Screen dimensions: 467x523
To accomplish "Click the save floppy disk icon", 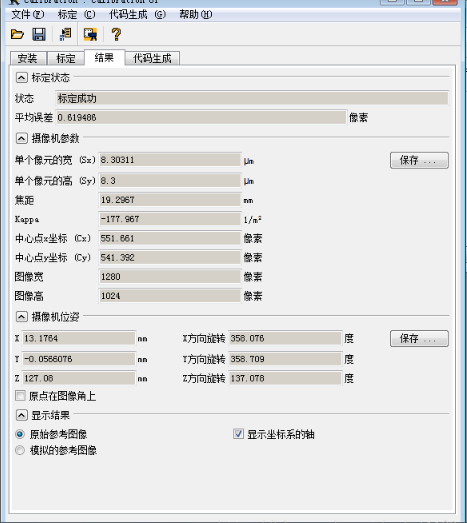I will click(x=39, y=34).
